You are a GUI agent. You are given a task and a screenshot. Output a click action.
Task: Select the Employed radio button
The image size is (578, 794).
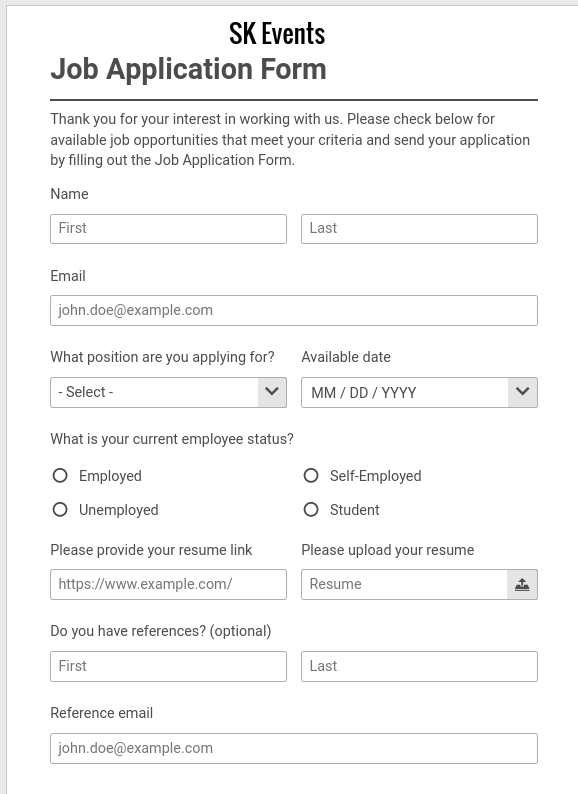60,475
